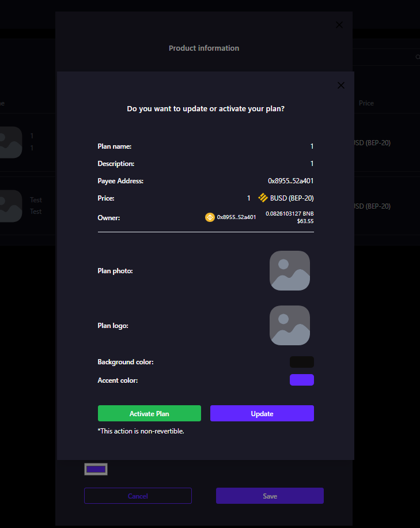This screenshot has height=528, width=420.
Task: Click the owner wallet address text
Action: coord(236,217)
